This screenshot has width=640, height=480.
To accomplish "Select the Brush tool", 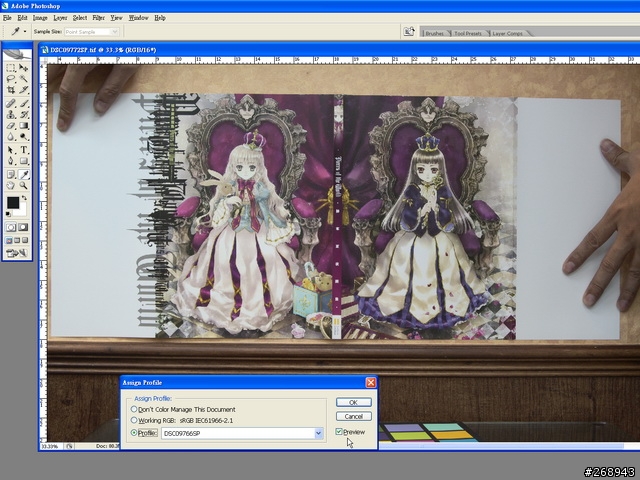I will pos(23,103).
